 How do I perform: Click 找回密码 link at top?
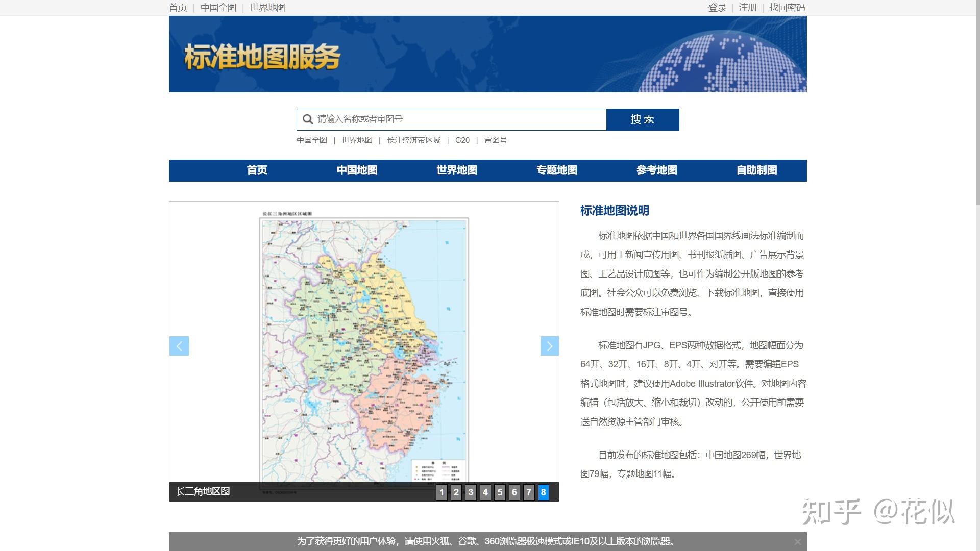(x=787, y=8)
